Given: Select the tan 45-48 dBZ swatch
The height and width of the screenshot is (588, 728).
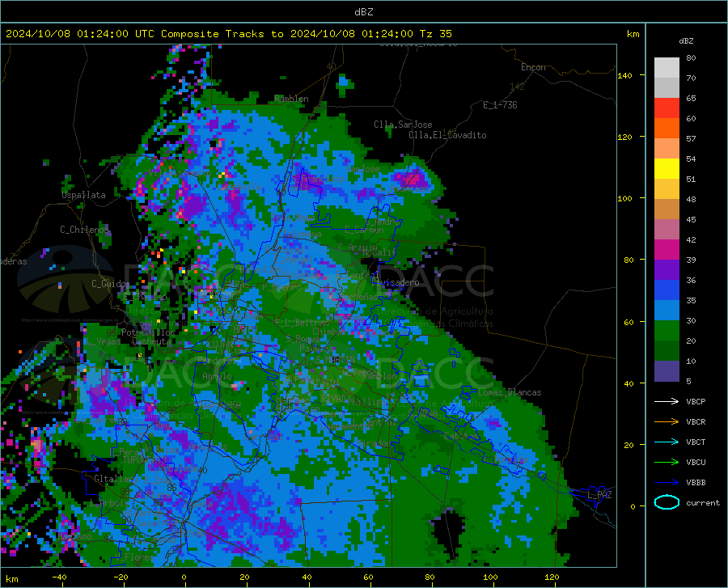Looking at the screenshot, I should tap(667, 209).
